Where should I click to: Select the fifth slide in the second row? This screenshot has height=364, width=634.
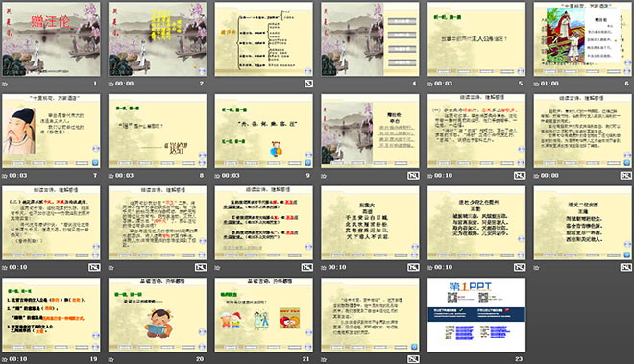(x=476, y=131)
